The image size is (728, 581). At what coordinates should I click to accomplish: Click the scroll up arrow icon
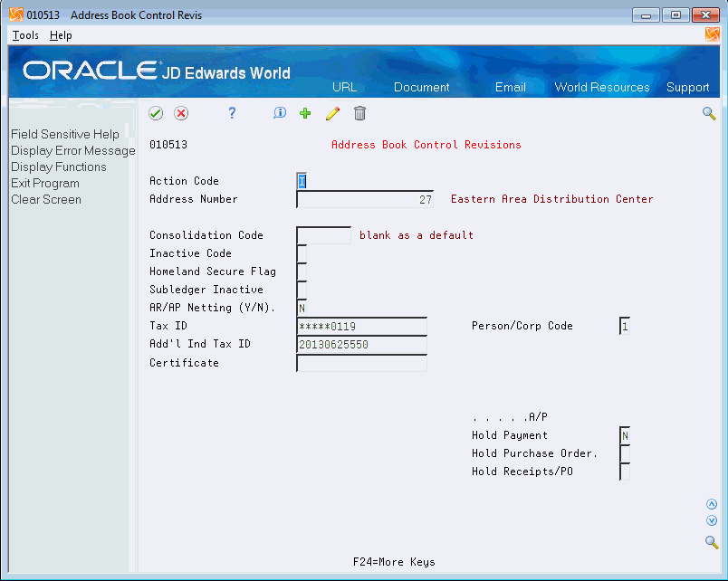[712, 504]
